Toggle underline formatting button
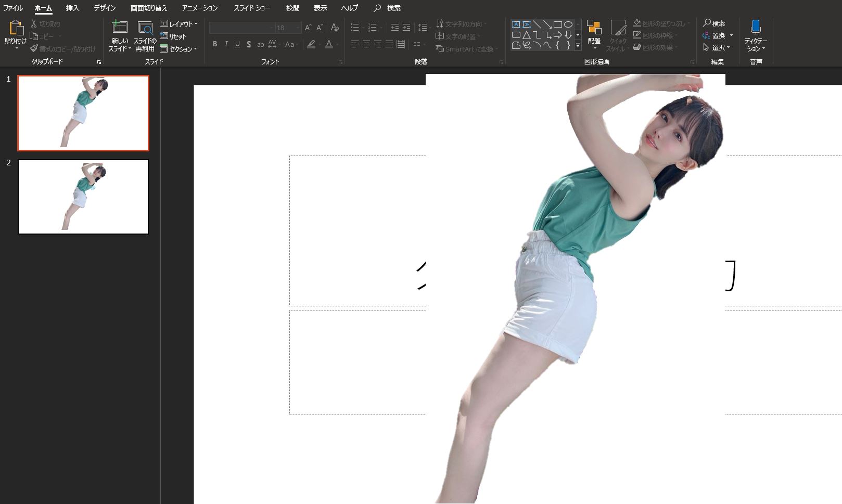The height and width of the screenshot is (504, 842). 237,44
